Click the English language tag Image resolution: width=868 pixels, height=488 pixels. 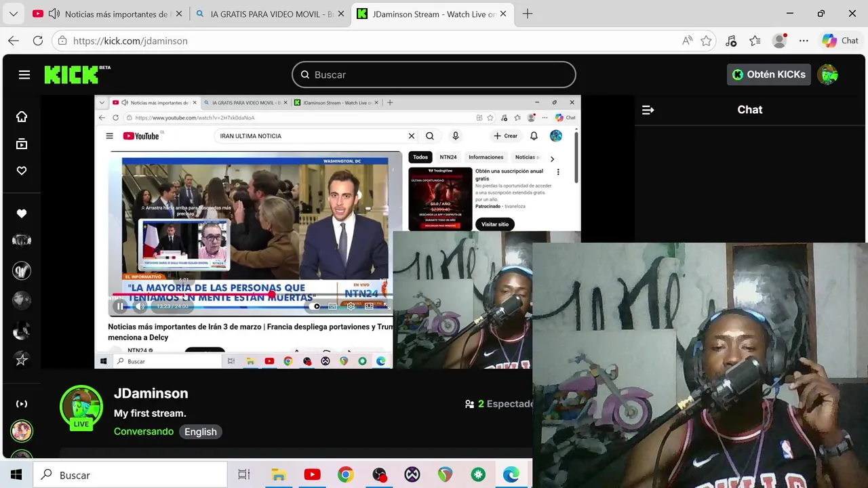coord(201,432)
